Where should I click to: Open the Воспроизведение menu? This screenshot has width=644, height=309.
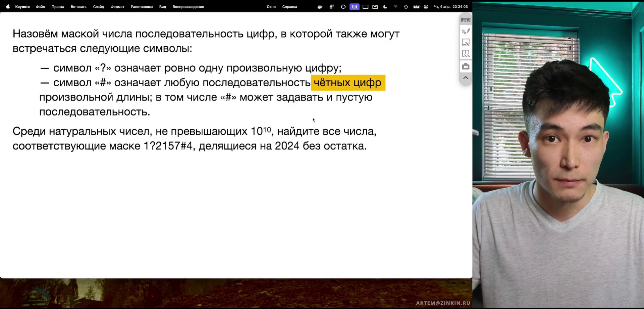(188, 6)
